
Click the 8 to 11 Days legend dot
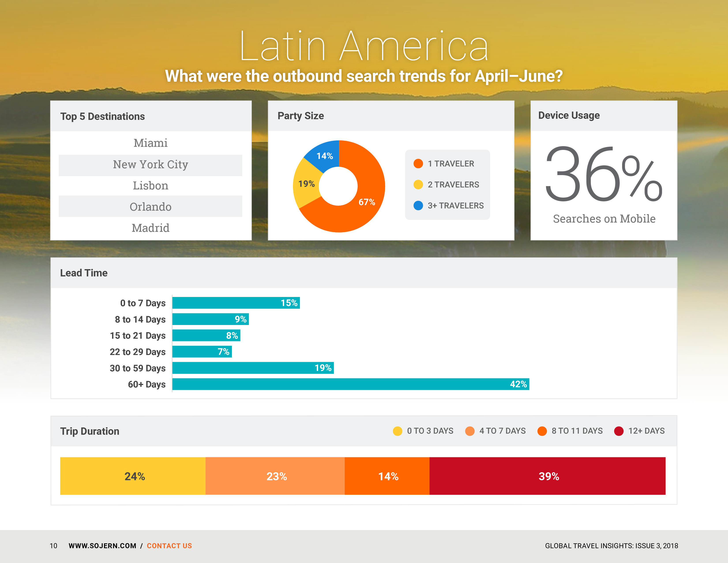click(x=542, y=431)
